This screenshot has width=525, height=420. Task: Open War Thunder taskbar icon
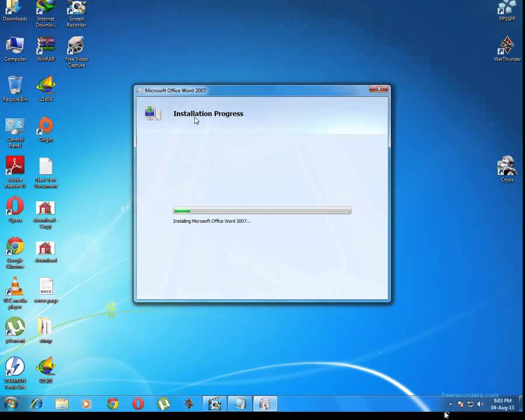click(x=189, y=404)
